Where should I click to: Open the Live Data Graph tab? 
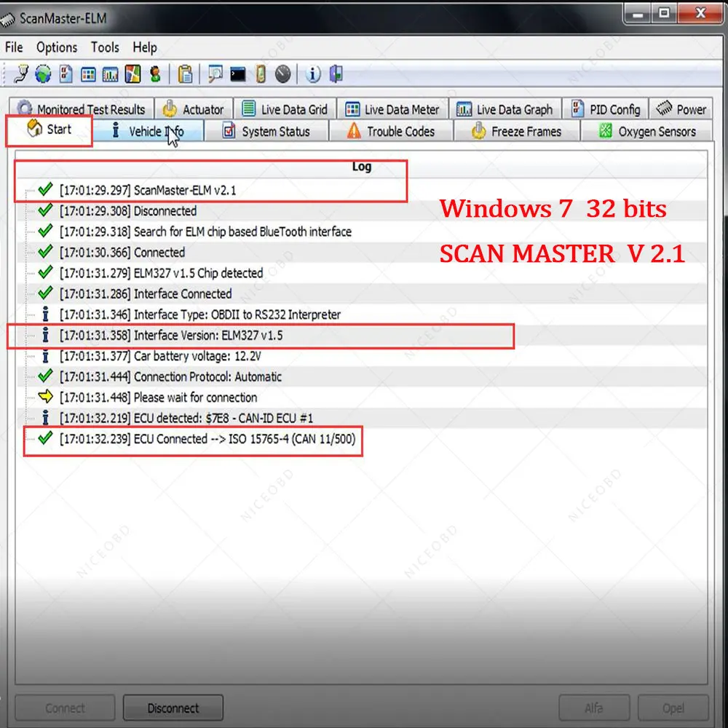506,109
